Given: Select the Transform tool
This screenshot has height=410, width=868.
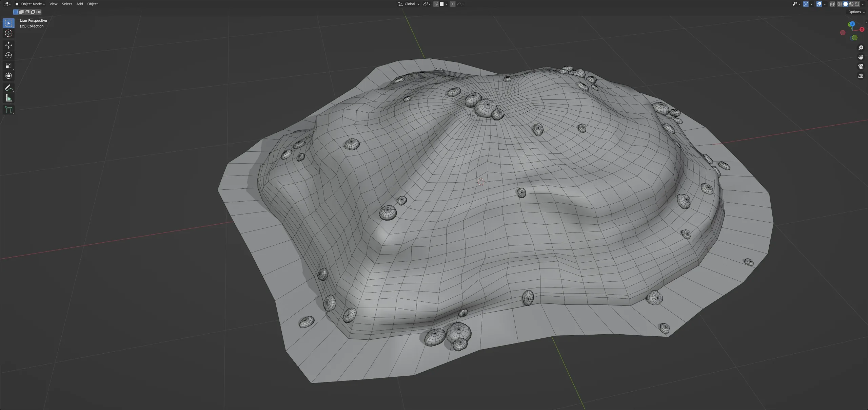Looking at the screenshot, I should click(x=8, y=76).
